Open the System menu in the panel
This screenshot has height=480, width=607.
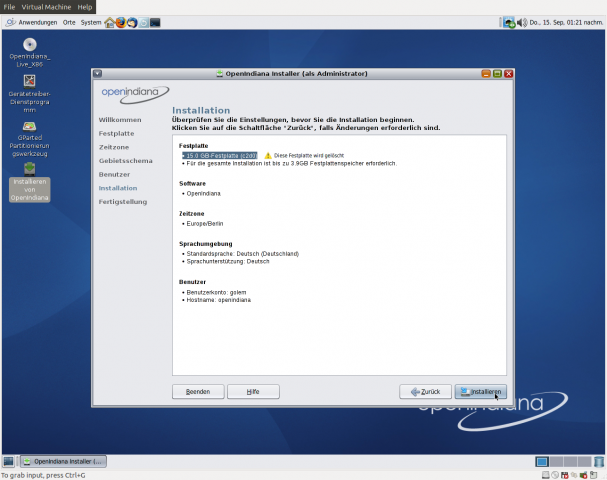tap(91, 22)
